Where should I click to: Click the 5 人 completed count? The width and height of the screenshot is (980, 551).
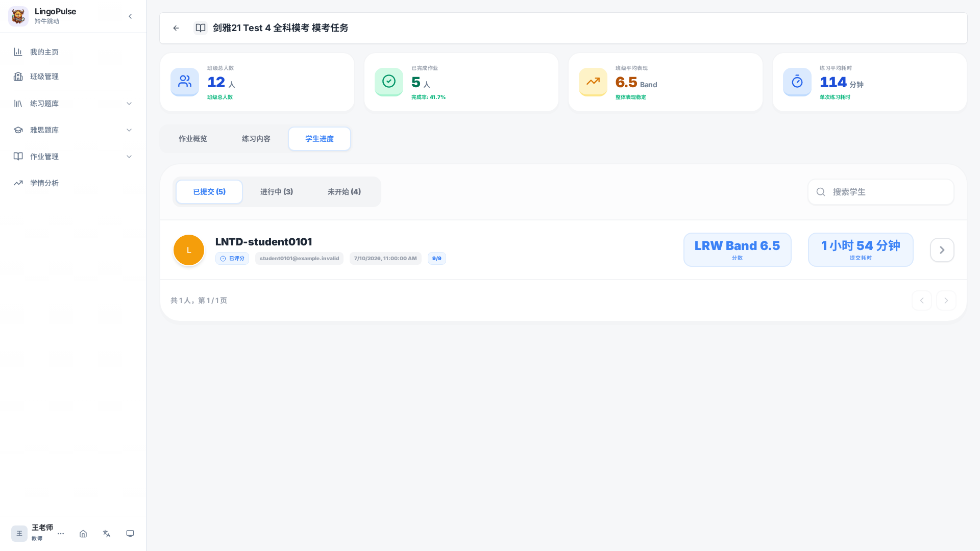coord(421,83)
